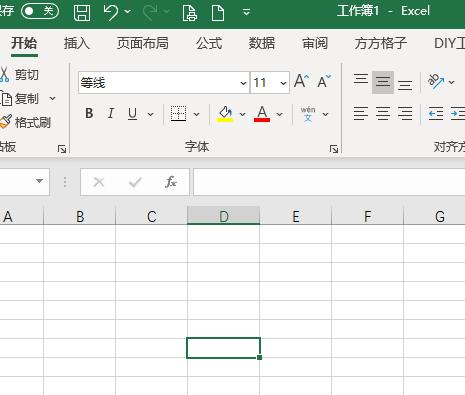This screenshot has height=395, width=465.
Task: Switch to the 公式 tab
Action: 209,44
